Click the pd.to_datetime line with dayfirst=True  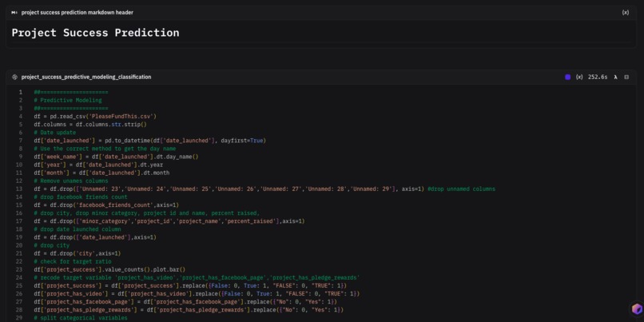click(150, 141)
